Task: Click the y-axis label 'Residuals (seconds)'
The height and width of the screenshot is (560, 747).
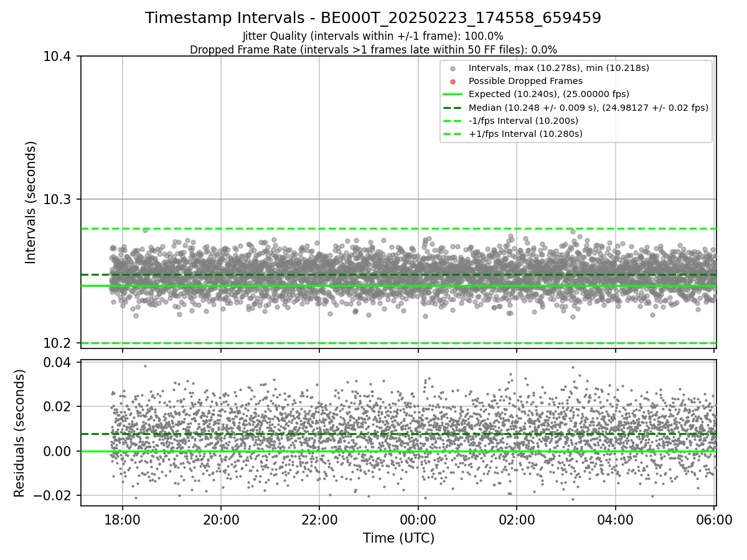Action: pos(19,433)
